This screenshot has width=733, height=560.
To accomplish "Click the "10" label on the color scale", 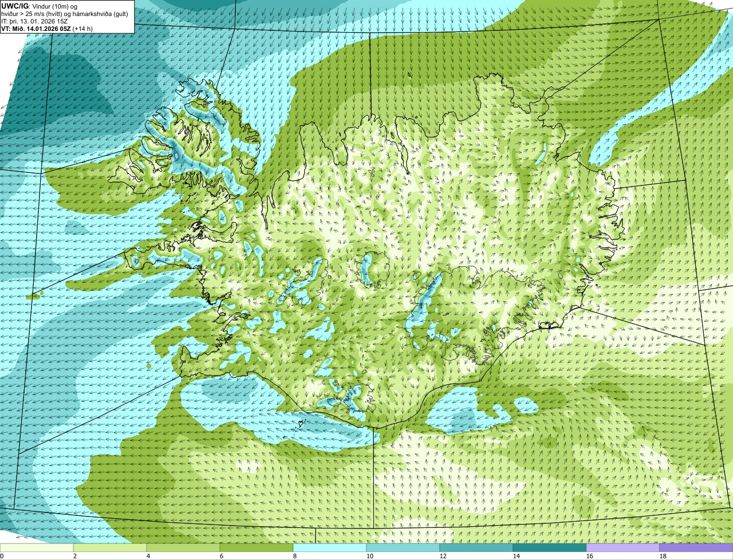I will [x=370, y=556].
